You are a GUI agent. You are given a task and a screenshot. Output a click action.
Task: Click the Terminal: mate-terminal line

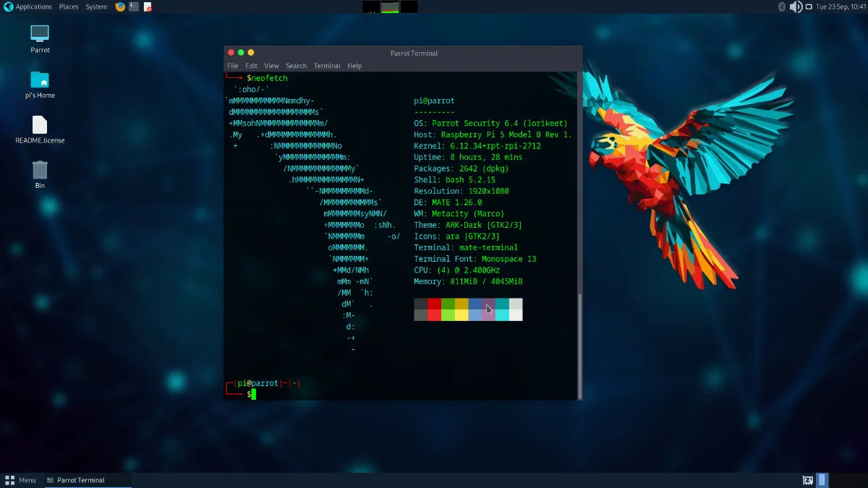click(466, 248)
